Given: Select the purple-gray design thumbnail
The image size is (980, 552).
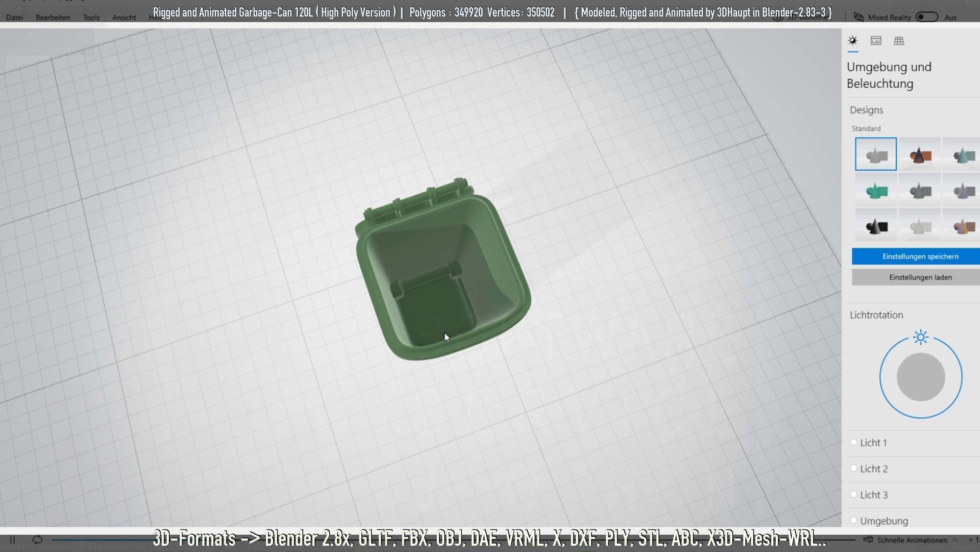Looking at the screenshot, I should (x=962, y=190).
